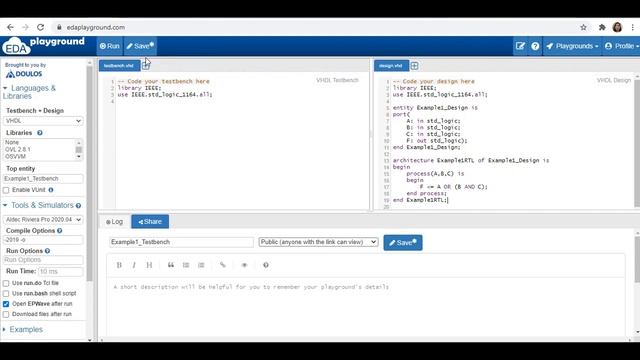640x360 pixels.
Task: Click the Libraries help info icon
Action: point(40,133)
